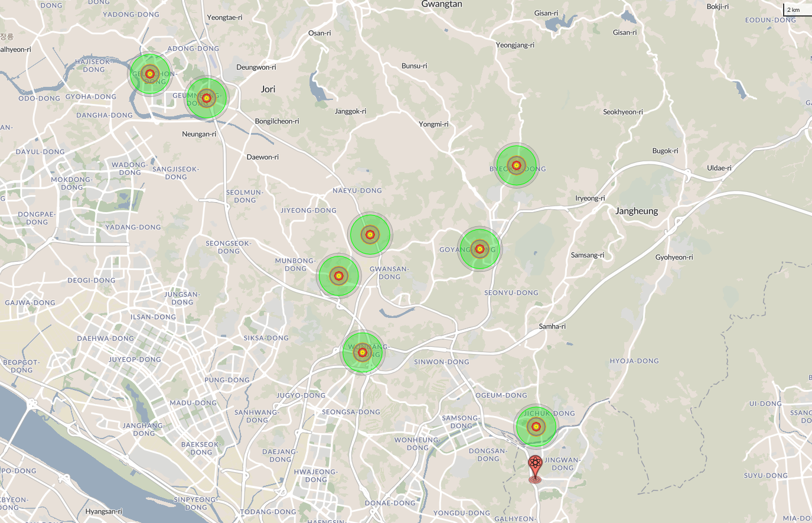The image size is (812, 523).
Task: Click the detonation marker over Wondang-dong
Action: (x=363, y=353)
